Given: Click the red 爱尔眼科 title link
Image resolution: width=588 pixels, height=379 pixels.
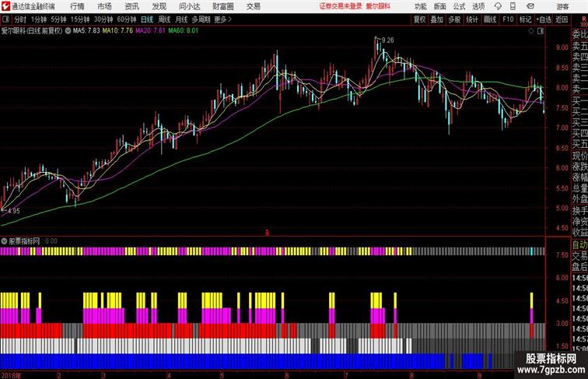Looking at the screenshot, I should click(x=378, y=6).
